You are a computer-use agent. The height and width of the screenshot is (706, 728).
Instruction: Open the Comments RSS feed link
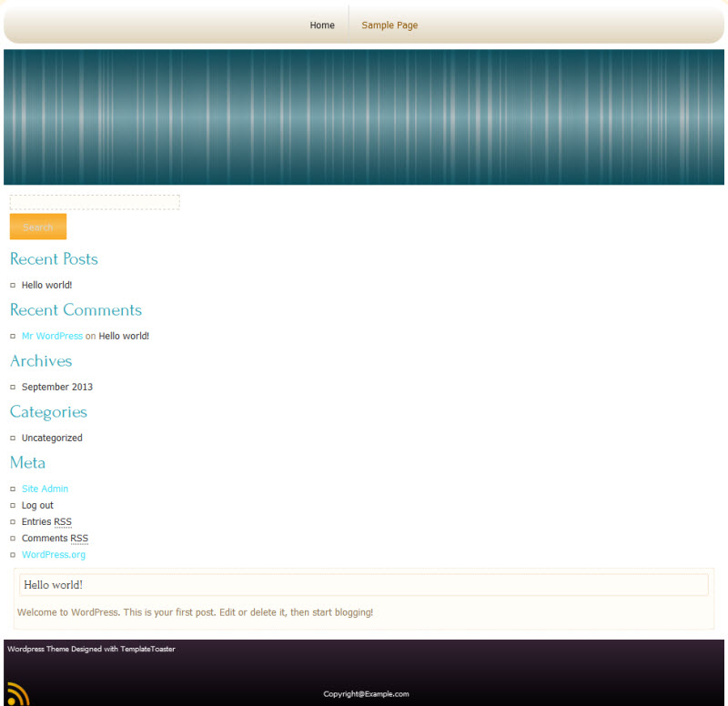[x=55, y=538]
